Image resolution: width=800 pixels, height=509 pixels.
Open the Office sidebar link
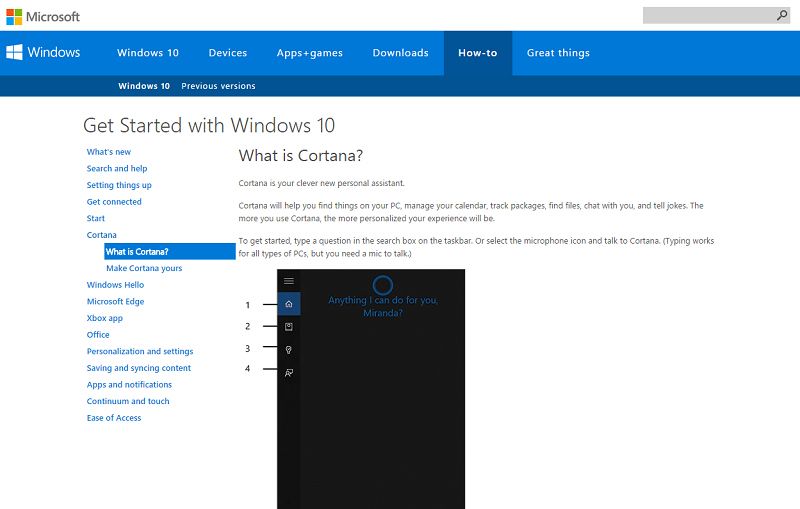tap(98, 335)
